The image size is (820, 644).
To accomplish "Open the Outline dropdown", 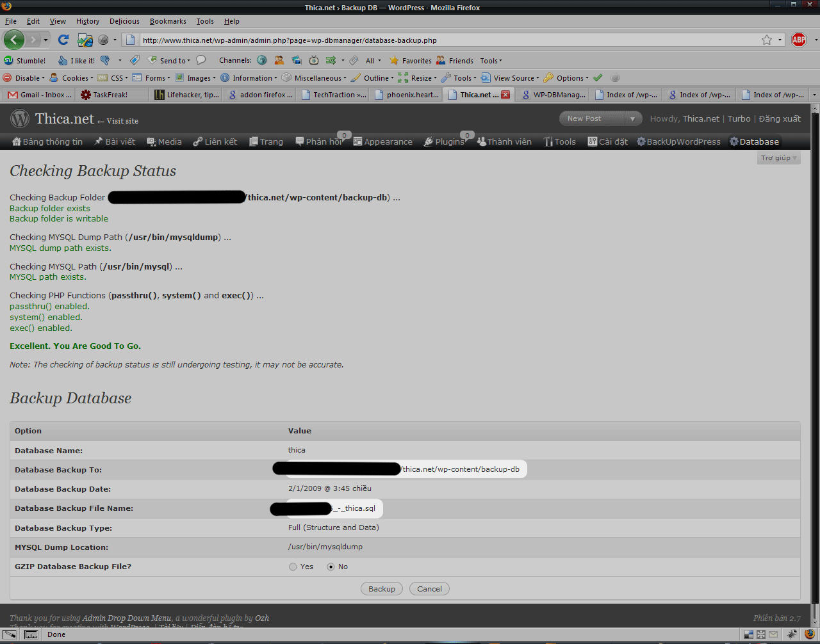I will pos(373,78).
